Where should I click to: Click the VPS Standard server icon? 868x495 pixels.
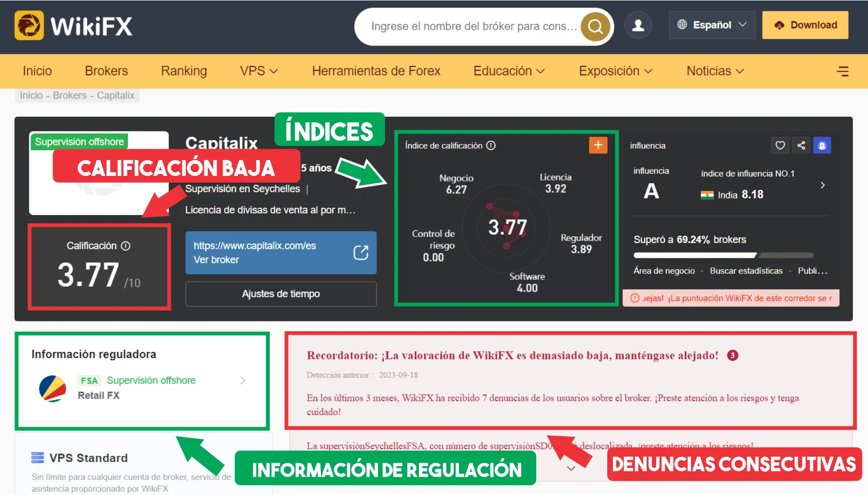point(38,457)
